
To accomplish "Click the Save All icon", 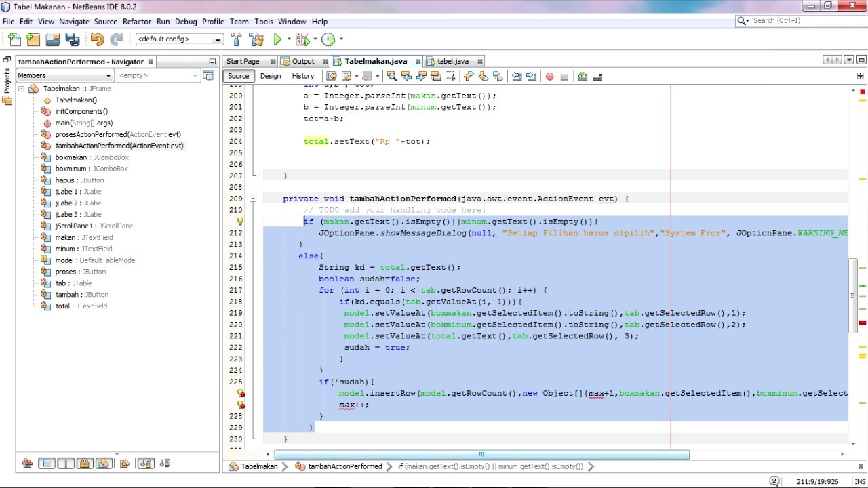I will [x=73, y=39].
